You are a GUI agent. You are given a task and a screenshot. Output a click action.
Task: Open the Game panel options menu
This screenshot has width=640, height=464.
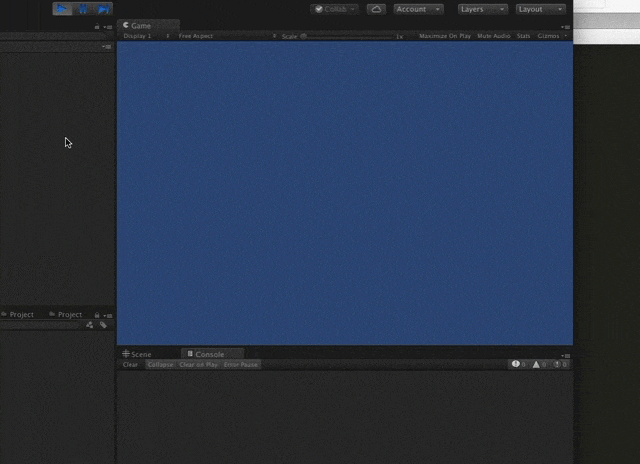click(x=566, y=27)
